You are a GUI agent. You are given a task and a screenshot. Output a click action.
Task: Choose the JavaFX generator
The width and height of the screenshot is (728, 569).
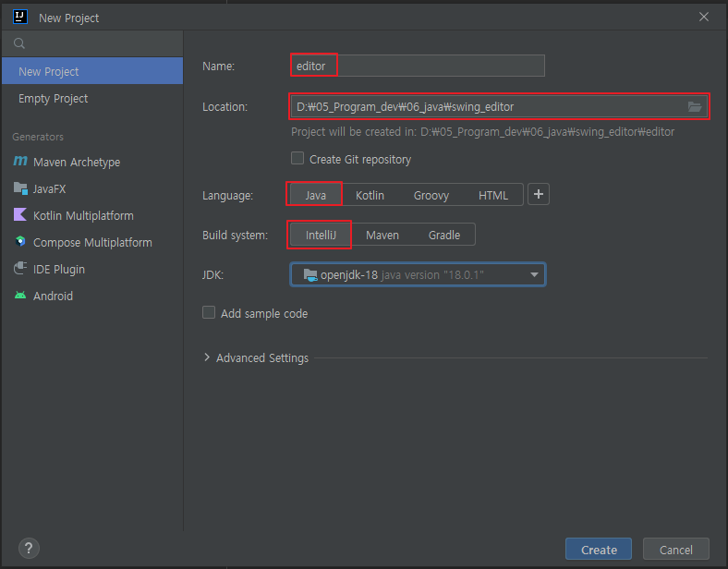pos(92,188)
